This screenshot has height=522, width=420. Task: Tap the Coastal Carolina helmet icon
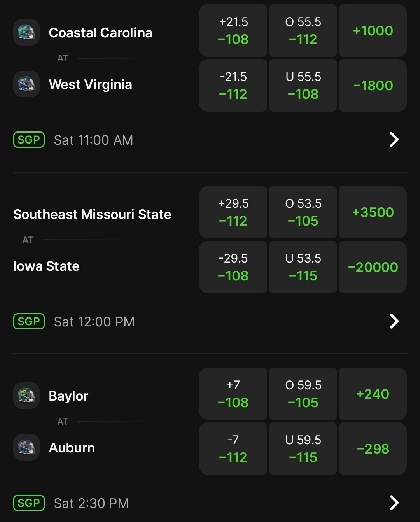click(26, 32)
